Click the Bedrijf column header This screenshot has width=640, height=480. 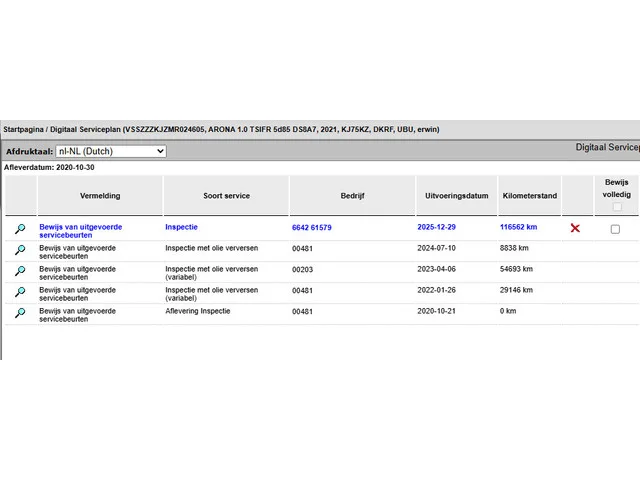pos(352,195)
